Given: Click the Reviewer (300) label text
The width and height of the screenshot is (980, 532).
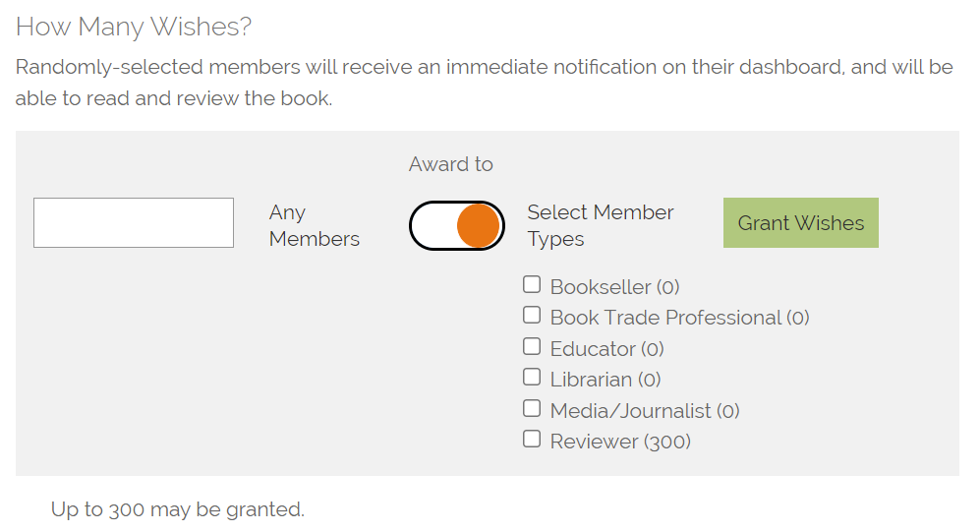Looking at the screenshot, I should 620,442.
